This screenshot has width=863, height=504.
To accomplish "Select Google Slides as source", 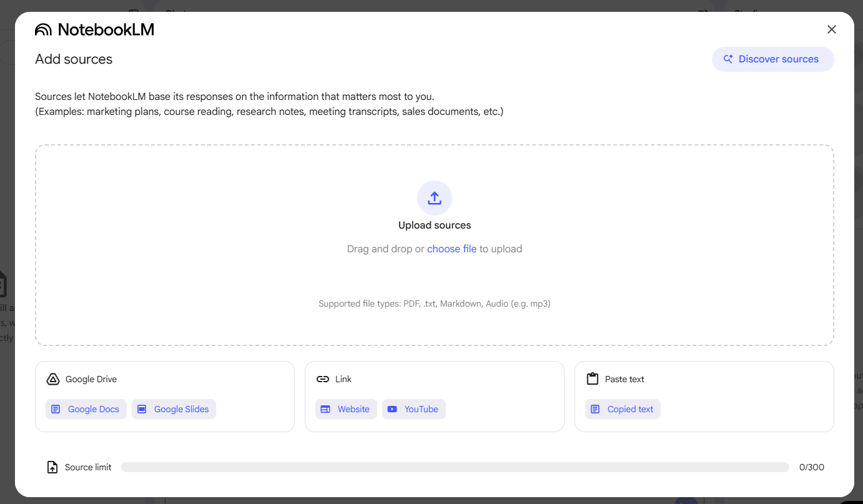I will [x=174, y=409].
